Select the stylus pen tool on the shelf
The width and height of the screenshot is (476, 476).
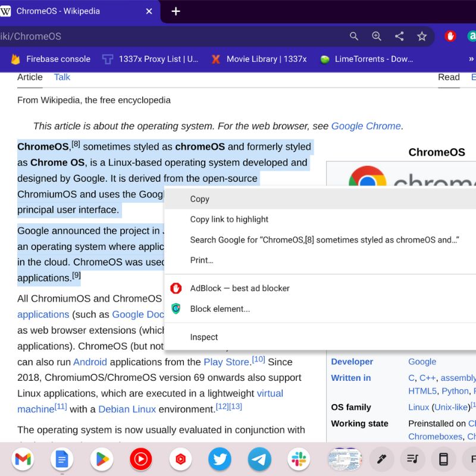point(381,459)
